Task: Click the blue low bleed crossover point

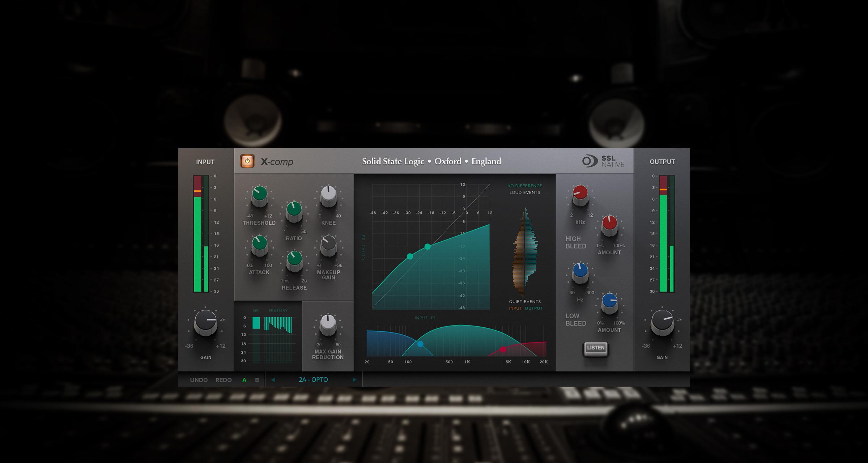Action: point(420,344)
